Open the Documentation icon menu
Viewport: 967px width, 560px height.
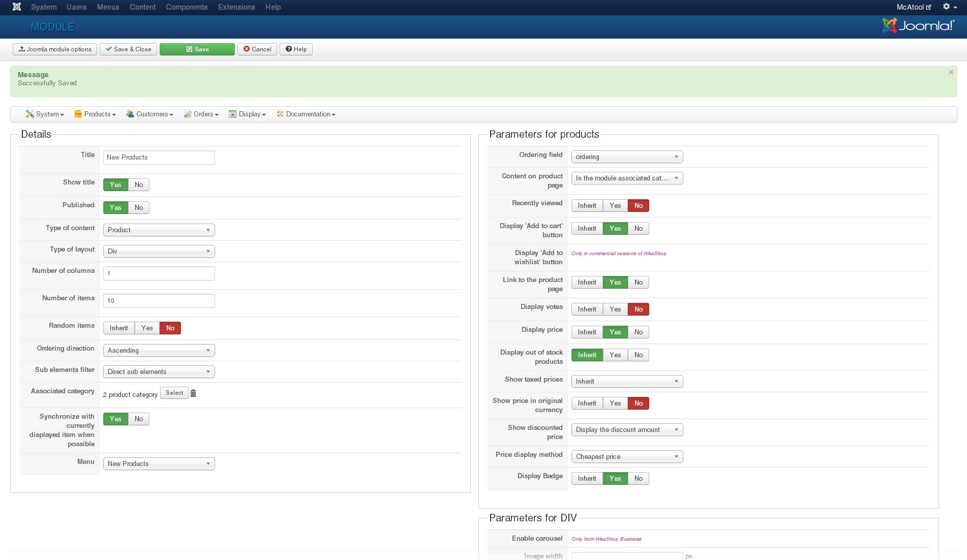[306, 114]
